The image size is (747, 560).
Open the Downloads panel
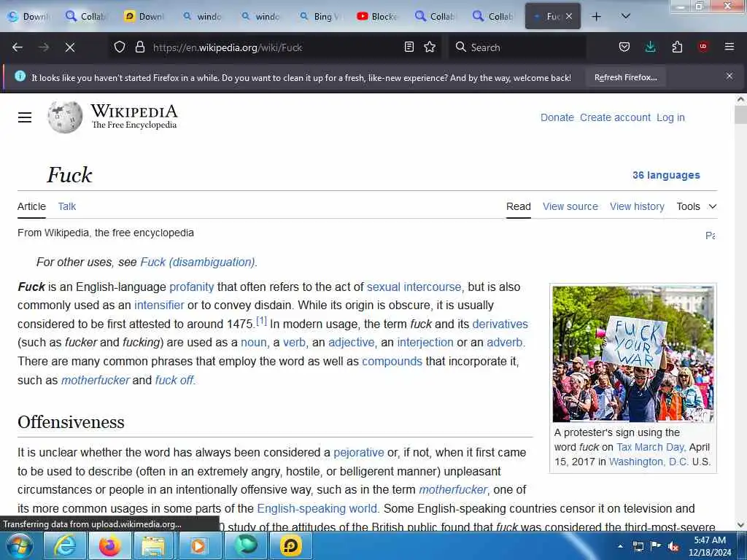tap(650, 47)
